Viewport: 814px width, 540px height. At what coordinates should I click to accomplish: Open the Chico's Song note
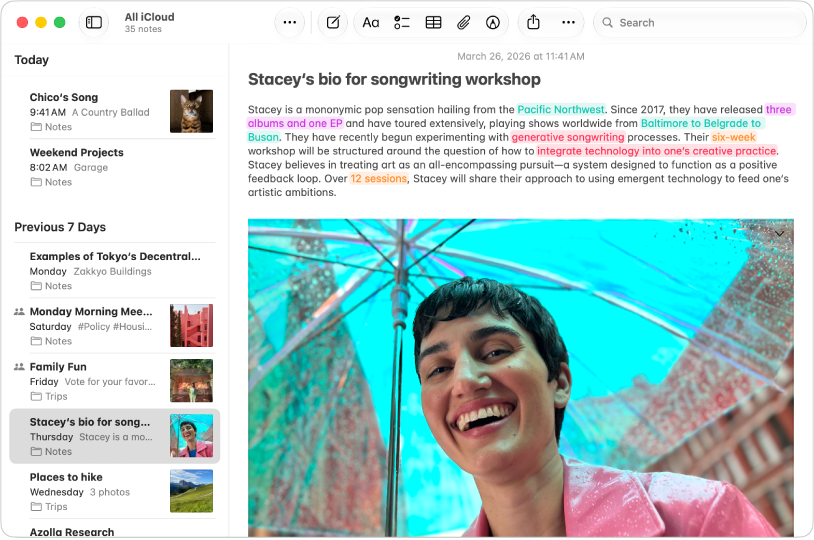pyautogui.click(x=114, y=111)
